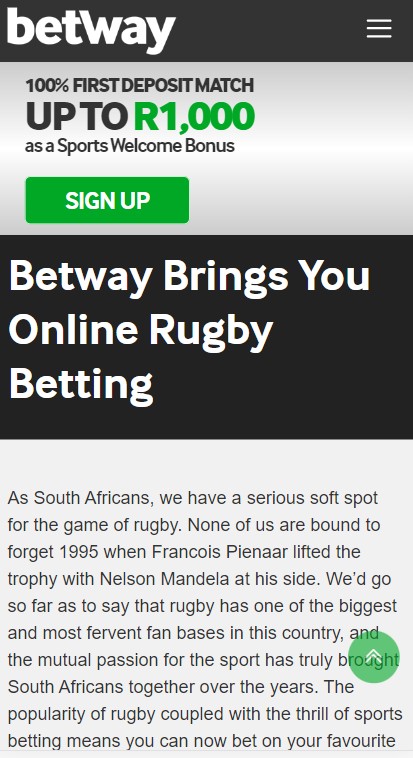Click the Betway logo
Viewport: 413px width, 758px height.
point(91,30)
